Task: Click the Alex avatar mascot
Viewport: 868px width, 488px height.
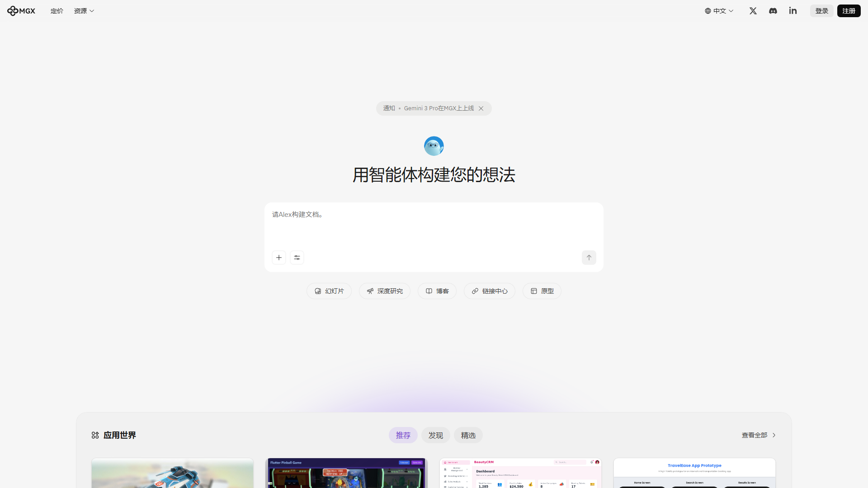Action: tap(434, 146)
